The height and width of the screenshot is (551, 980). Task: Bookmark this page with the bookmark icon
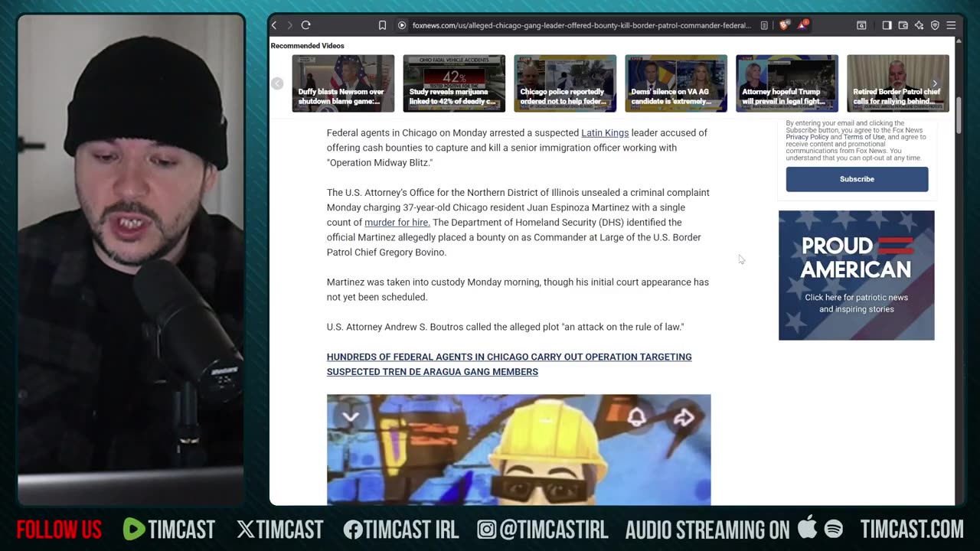click(x=382, y=25)
